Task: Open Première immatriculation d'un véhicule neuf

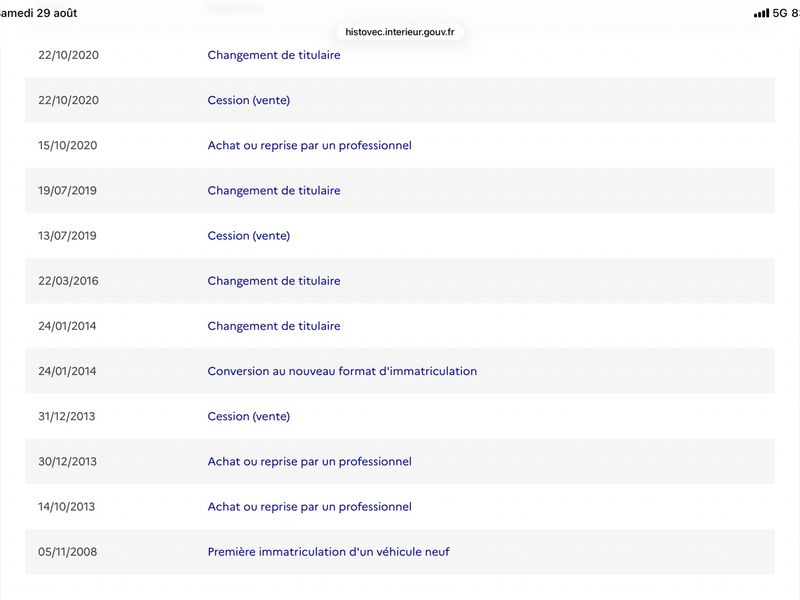Action: (x=329, y=552)
